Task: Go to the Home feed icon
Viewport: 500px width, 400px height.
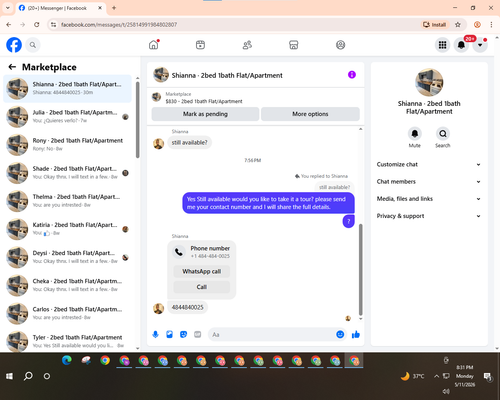Action: 154,45
